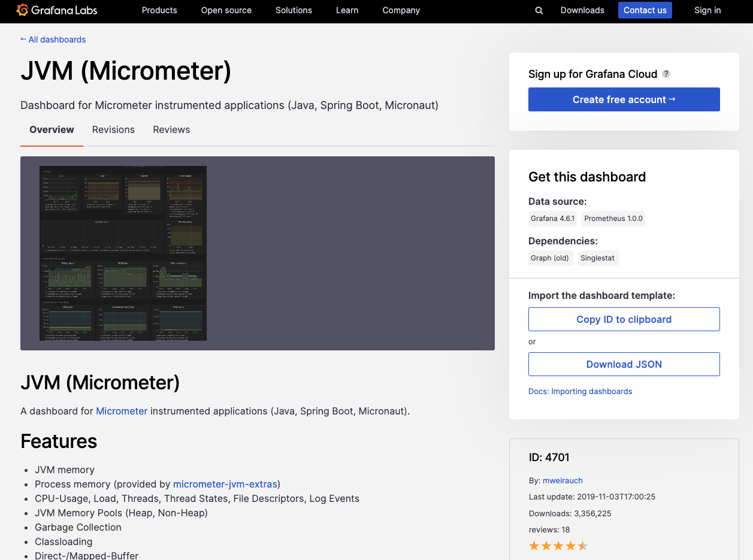This screenshot has width=753, height=560.
Task: Click the Downloads: 3,356,225 text
Action: point(570,513)
